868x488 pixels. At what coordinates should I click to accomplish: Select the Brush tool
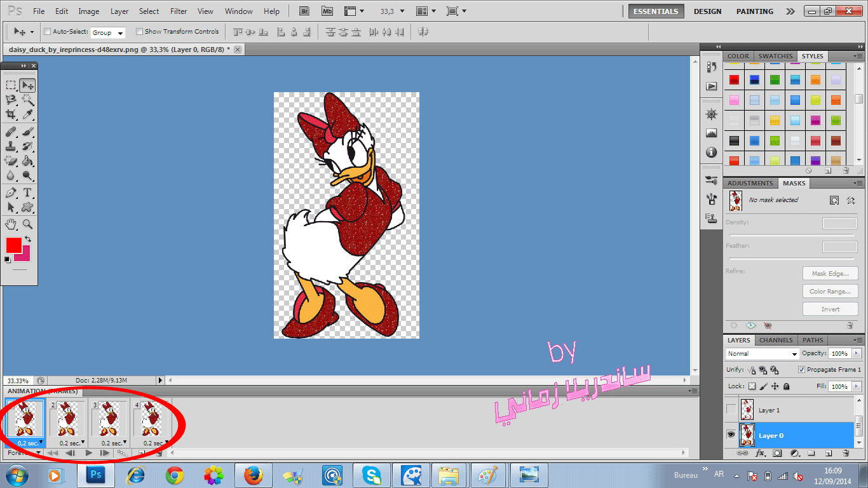point(27,132)
